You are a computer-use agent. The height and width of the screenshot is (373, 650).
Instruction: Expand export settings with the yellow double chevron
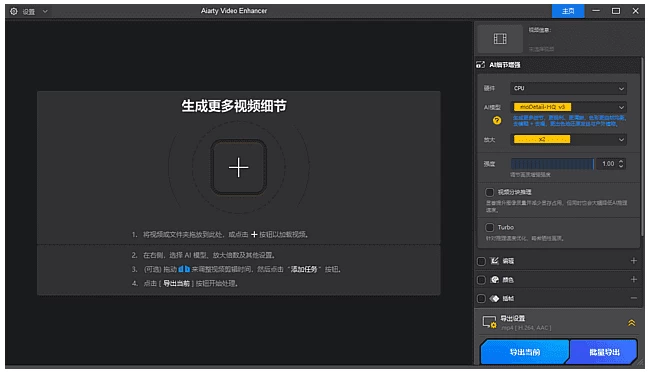coord(631,322)
